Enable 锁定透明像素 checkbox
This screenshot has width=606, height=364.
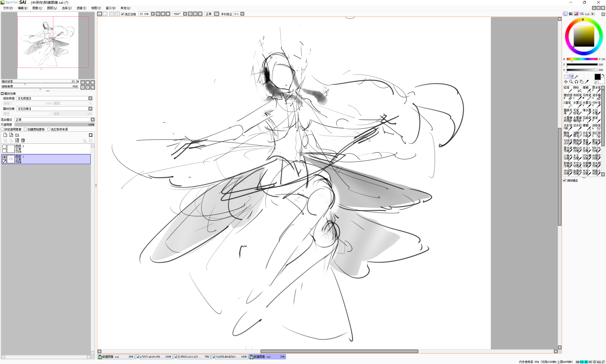tap(2, 129)
